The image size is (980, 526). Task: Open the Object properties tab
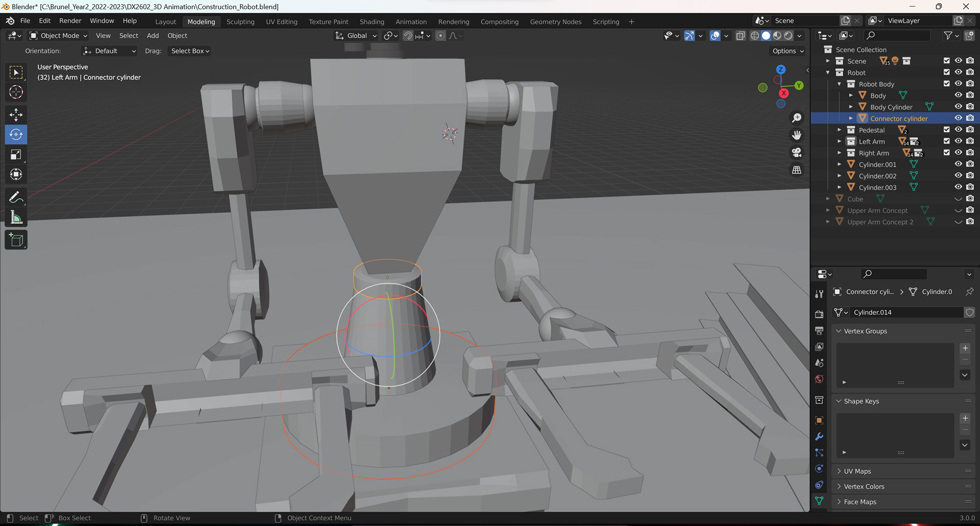pos(819,420)
